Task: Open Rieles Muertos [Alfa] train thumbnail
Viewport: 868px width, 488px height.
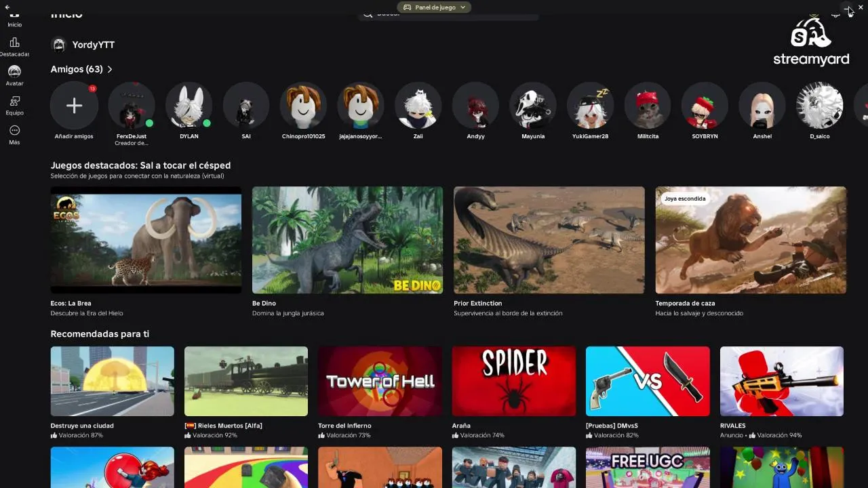Action: 246,381
